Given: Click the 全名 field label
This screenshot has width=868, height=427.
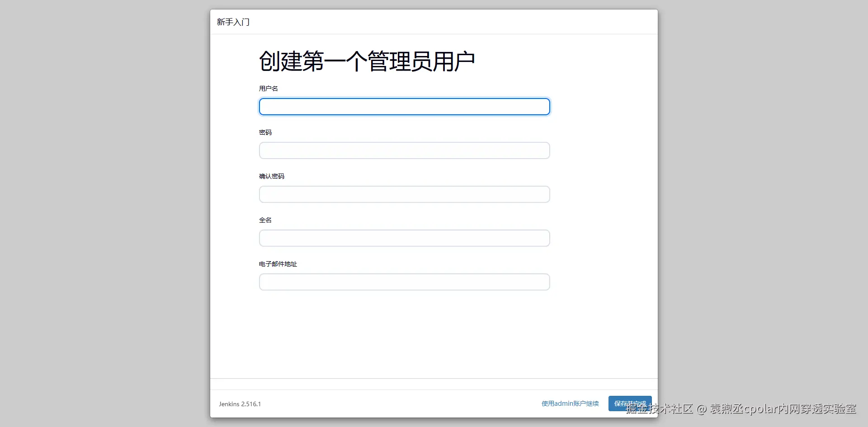Looking at the screenshot, I should click(x=265, y=220).
